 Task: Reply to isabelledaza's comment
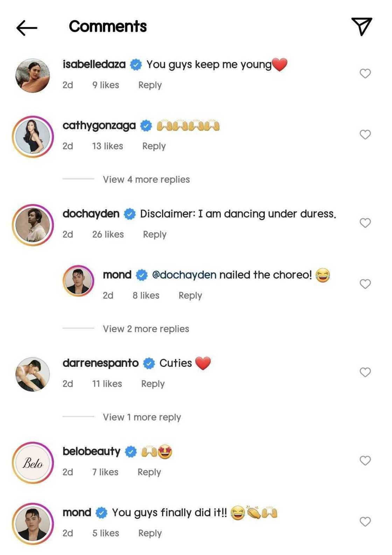(150, 85)
